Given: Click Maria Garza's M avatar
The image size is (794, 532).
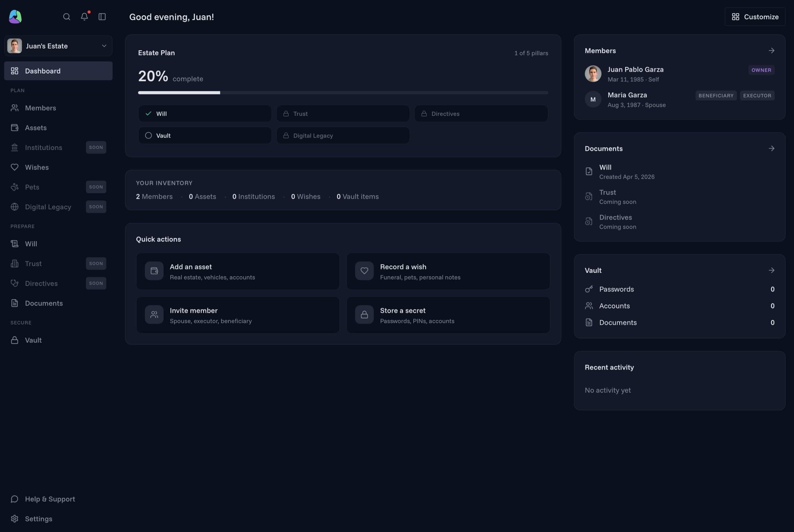Looking at the screenshot, I should coord(593,100).
